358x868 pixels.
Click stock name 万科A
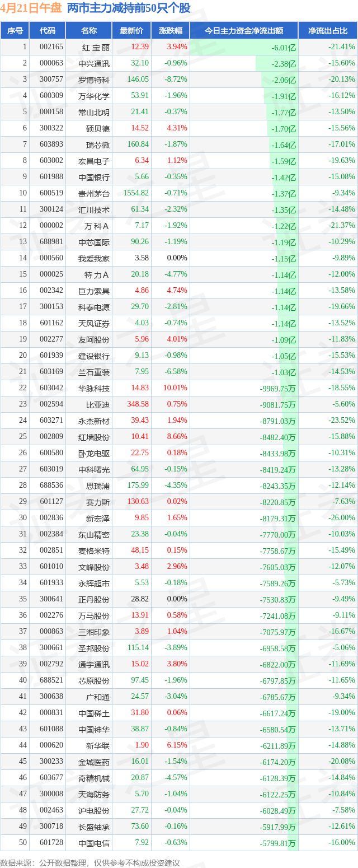(x=96, y=226)
